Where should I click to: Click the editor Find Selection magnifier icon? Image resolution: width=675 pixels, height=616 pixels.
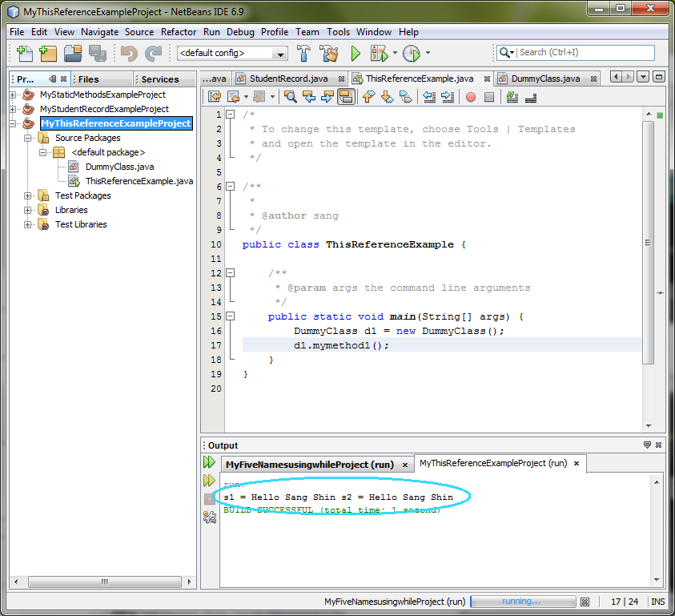(290, 97)
